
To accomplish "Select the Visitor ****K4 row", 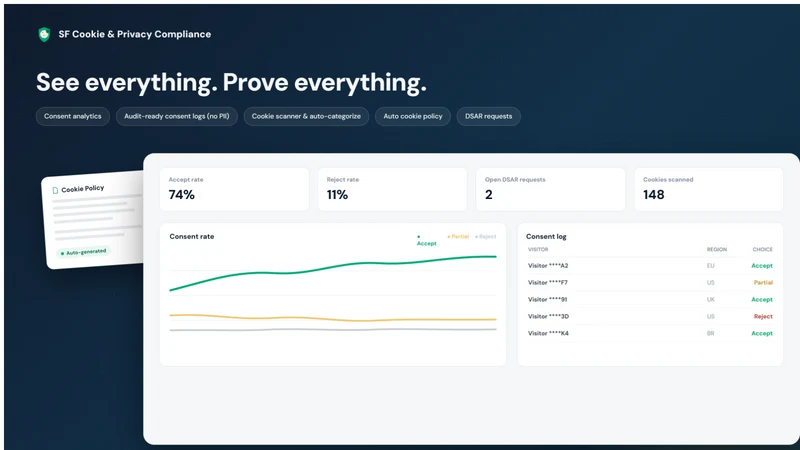I will pyautogui.click(x=650, y=333).
